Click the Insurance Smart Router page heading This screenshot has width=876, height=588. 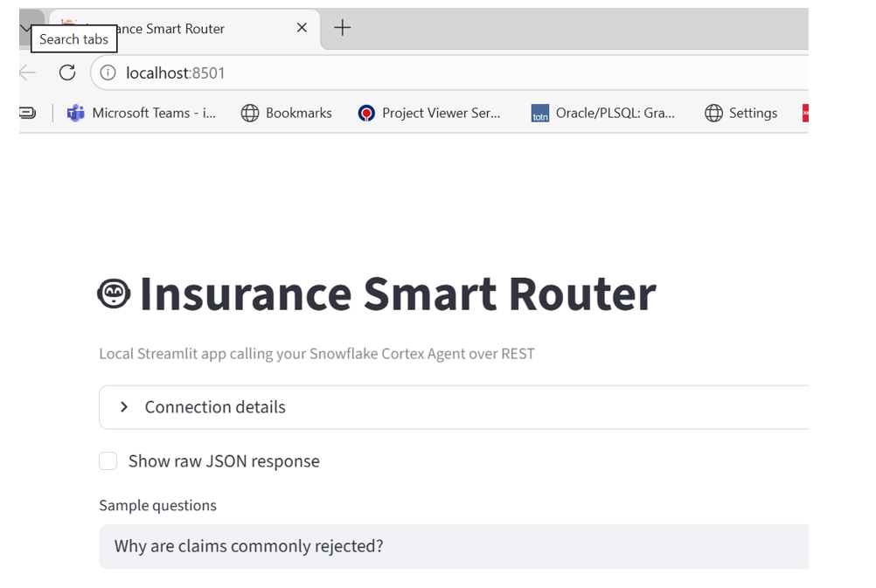(x=398, y=294)
